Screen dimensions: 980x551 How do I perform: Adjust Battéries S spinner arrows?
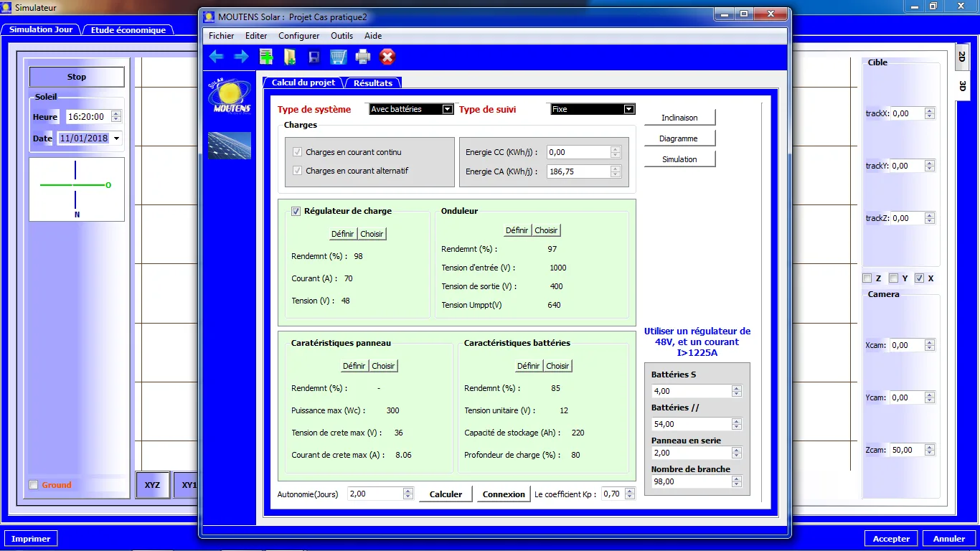737,391
